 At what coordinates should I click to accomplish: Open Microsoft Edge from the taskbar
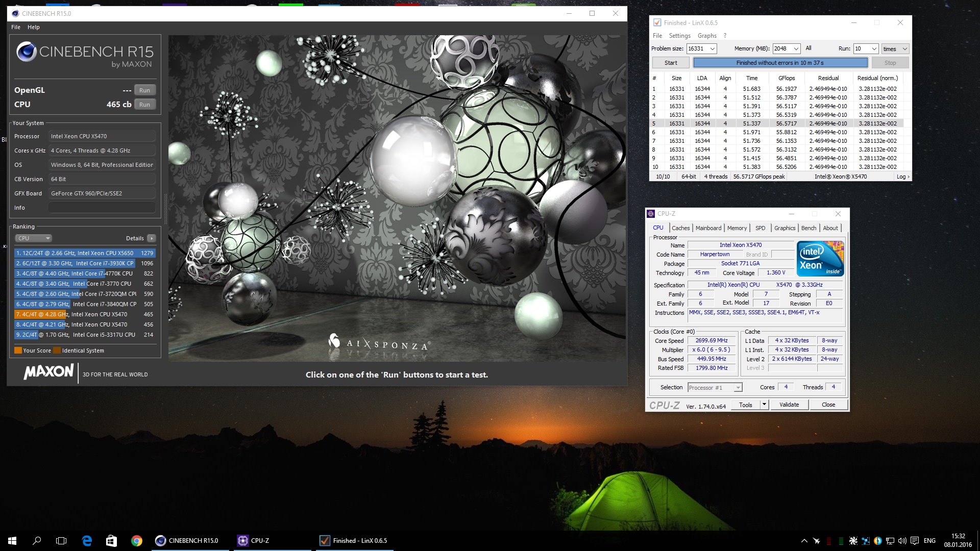point(87,540)
